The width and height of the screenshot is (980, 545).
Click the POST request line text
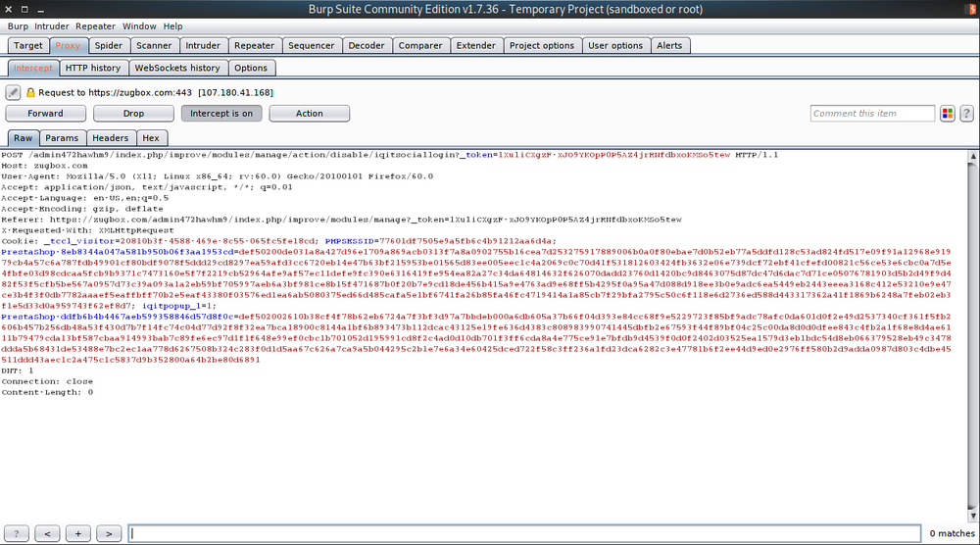click(x=389, y=155)
